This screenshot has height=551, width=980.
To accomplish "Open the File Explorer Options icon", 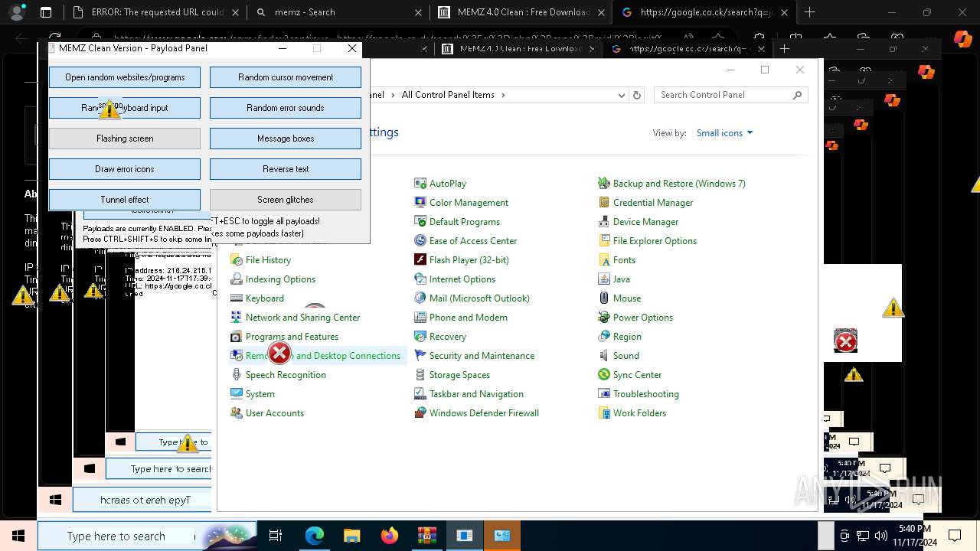I will tap(604, 241).
